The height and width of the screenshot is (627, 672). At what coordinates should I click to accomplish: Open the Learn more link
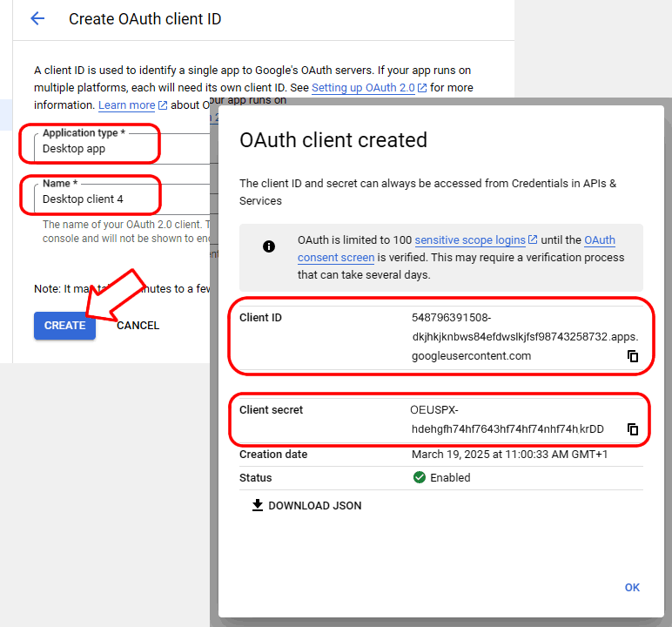click(126, 105)
